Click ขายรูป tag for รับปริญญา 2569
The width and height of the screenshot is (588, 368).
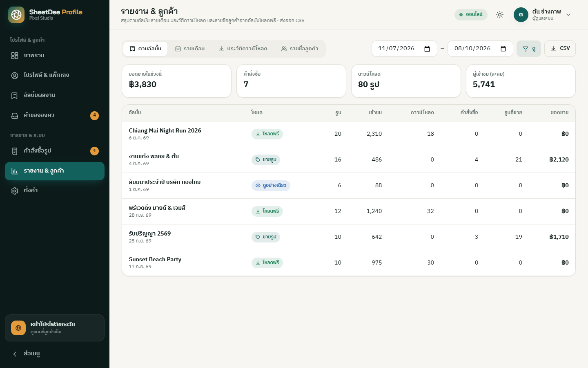click(x=266, y=237)
